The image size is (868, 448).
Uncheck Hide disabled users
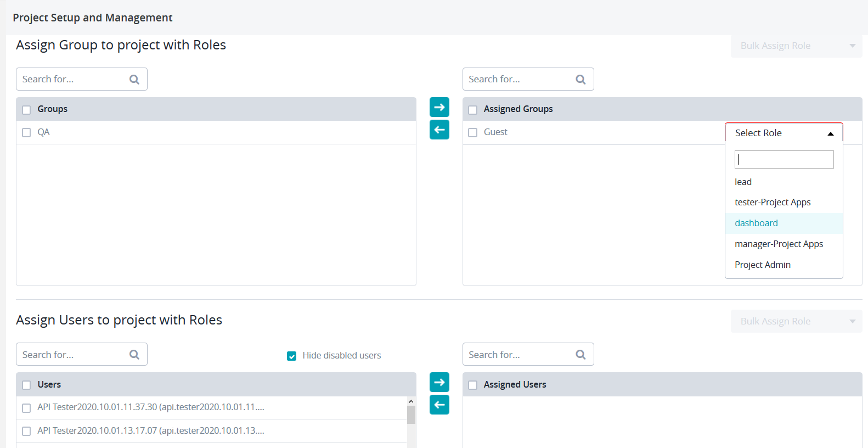click(292, 356)
